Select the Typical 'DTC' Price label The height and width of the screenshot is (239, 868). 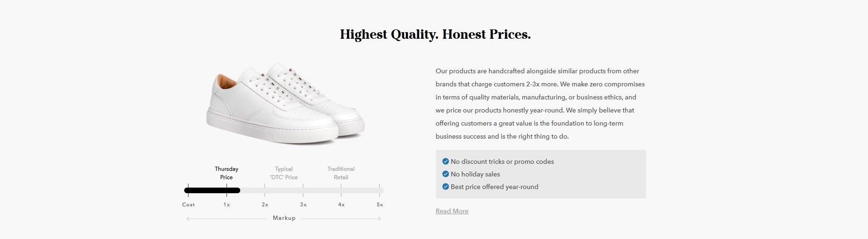tap(284, 173)
